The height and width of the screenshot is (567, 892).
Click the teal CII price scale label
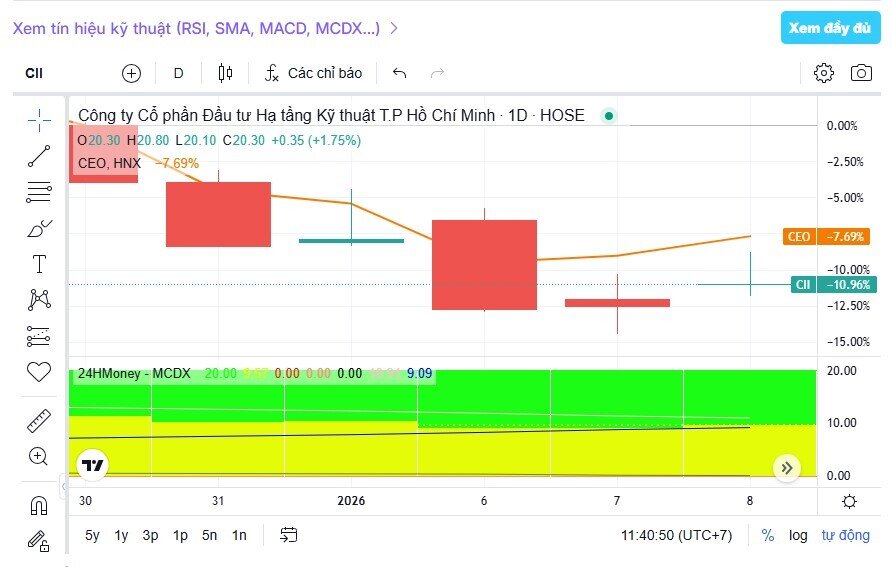click(831, 284)
